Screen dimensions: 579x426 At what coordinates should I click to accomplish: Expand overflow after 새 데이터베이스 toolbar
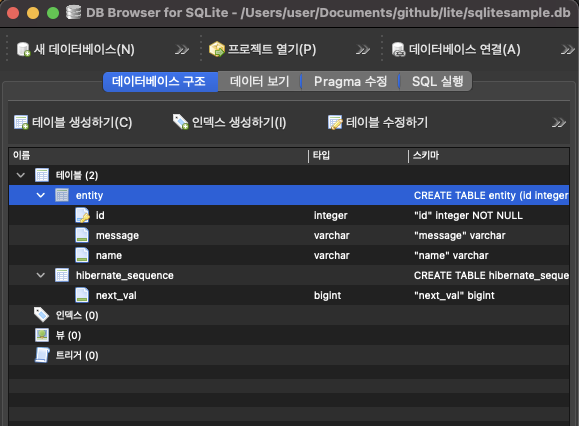click(182, 49)
